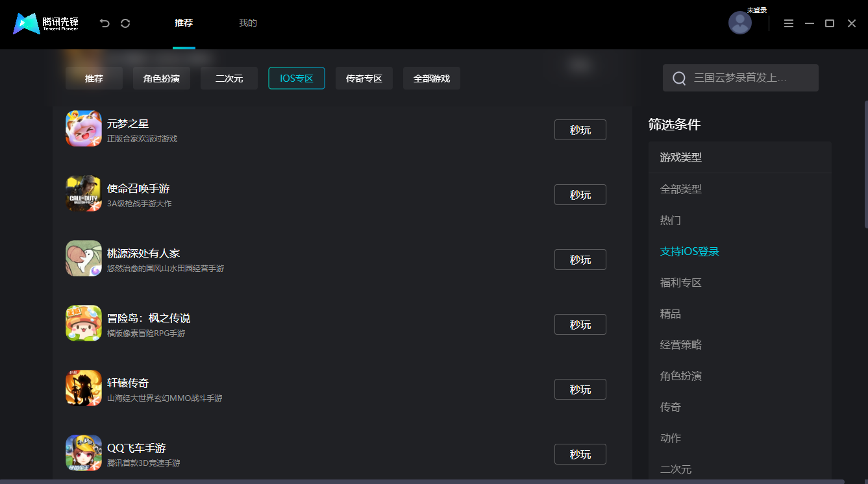Click 秒玩 for 桃源深处有人家
The height and width of the screenshot is (484, 868).
[x=580, y=259]
